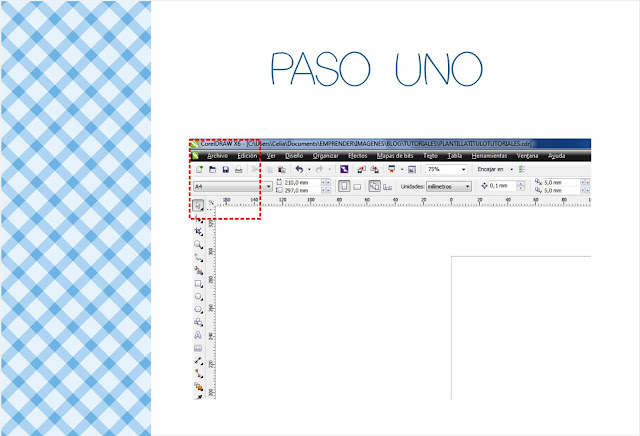Open the Welcome screen icon
Image resolution: width=640 pixels, height=436 pixels.
tap(412, 169)
